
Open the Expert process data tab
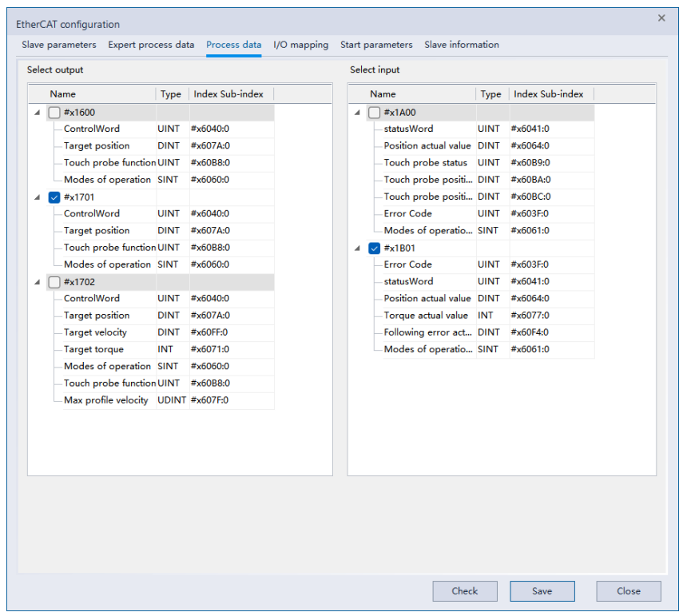(151, 45)
